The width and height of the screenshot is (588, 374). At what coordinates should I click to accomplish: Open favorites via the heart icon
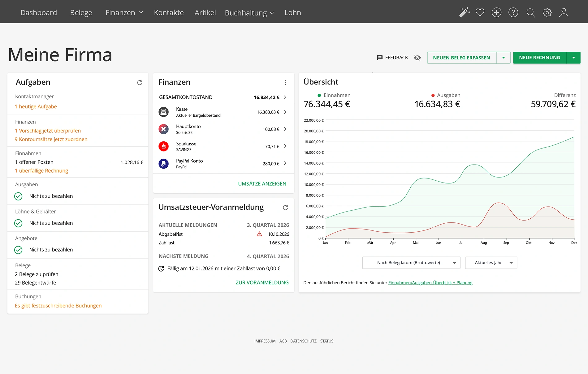point(480,12)
